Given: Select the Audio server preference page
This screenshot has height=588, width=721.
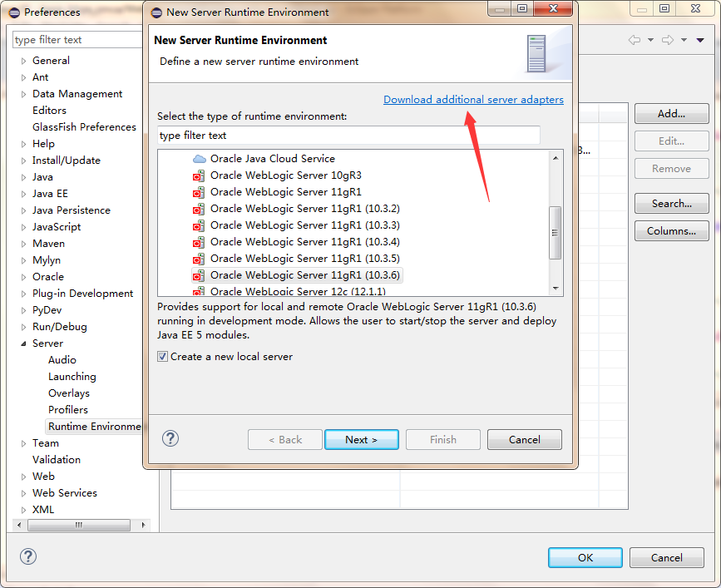Looking at the screenshot, I should (x=62, y=360).
